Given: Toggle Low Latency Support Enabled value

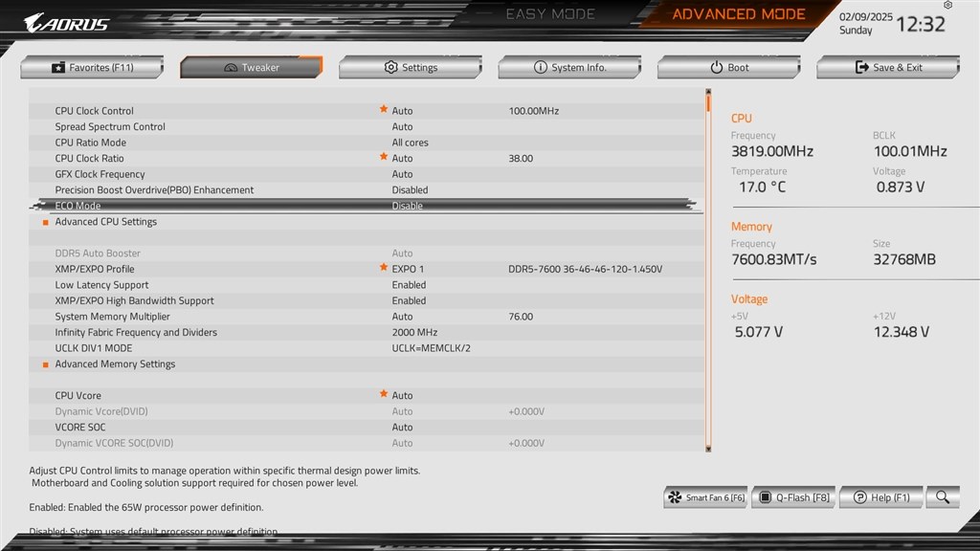Looking at the screenshot, I should tap(409, 285).
